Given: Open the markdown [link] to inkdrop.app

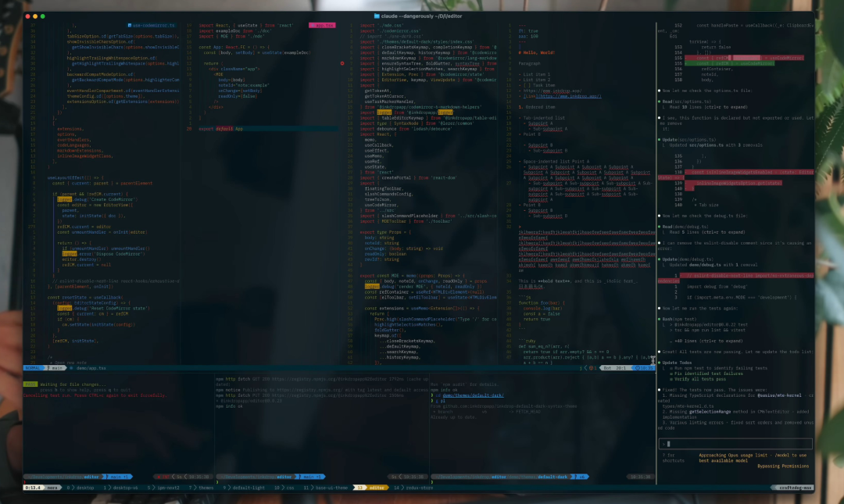Looking at the screenshot, I should coord(563,96).
